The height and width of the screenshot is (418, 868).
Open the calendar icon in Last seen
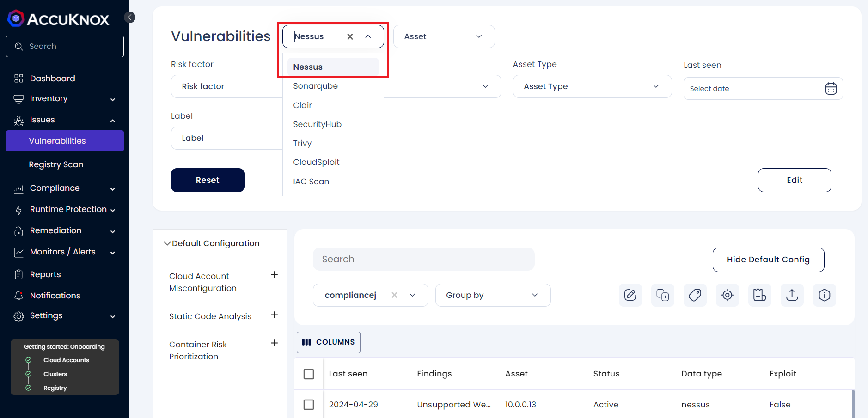point(831,88)
